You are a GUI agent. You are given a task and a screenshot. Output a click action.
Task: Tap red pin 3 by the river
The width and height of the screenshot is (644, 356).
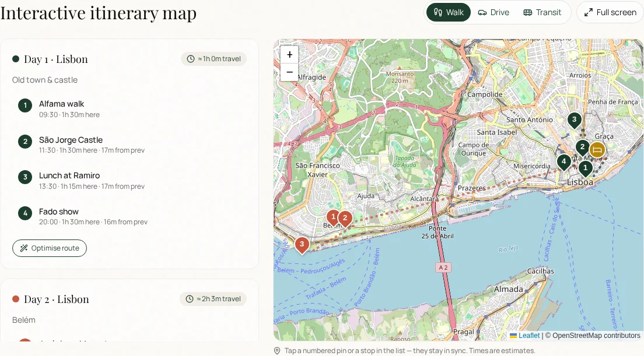(x=302, y=245)
